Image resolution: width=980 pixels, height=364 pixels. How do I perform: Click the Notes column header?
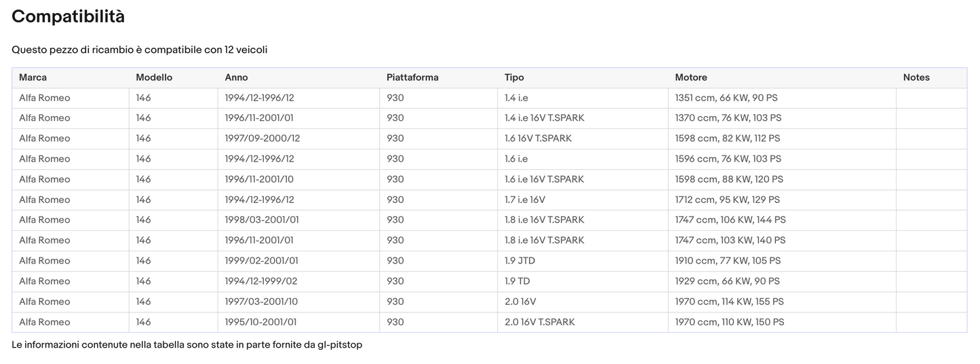coord(916,77)
